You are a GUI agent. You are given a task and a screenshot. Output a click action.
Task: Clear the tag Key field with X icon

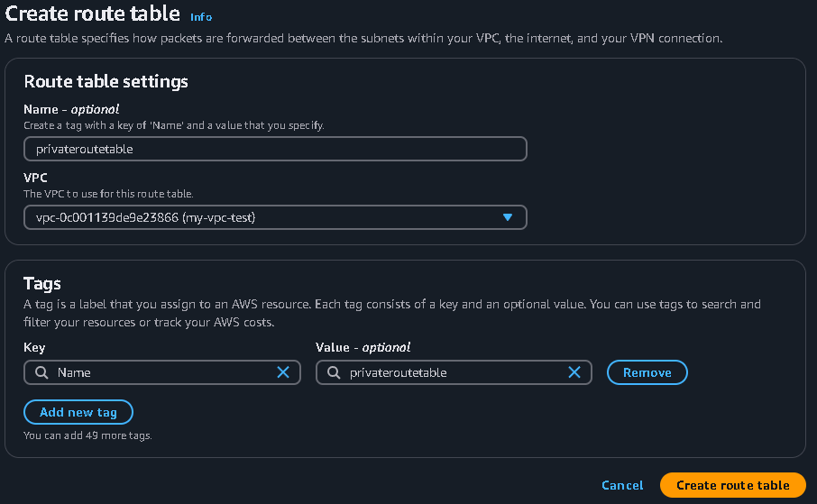pos(283,372)
